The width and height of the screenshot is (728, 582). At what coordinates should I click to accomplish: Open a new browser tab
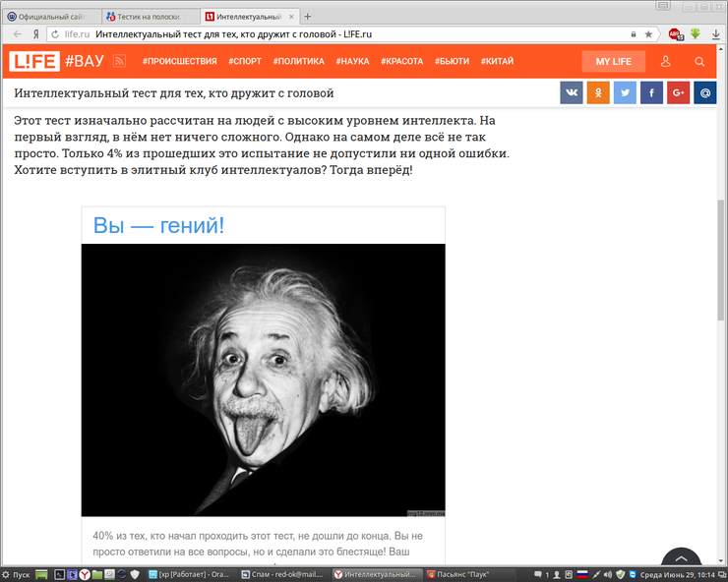308,17
